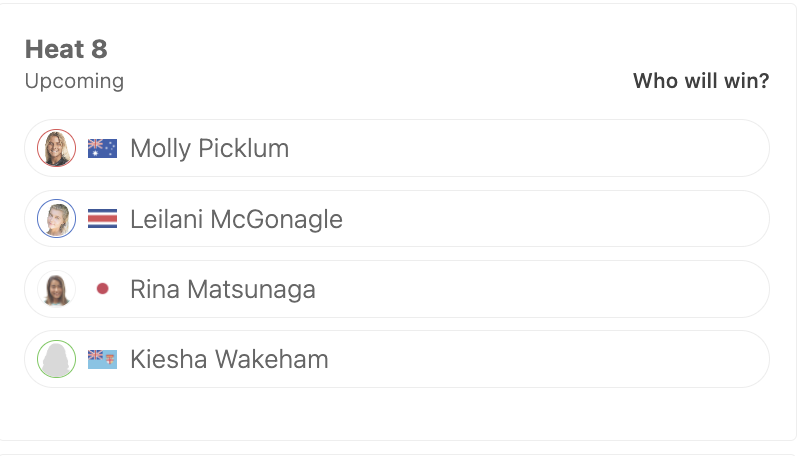This screenshot has width=810, height=456.
Task: Click the Molly Picklum name text
Action: coord(209,149)
